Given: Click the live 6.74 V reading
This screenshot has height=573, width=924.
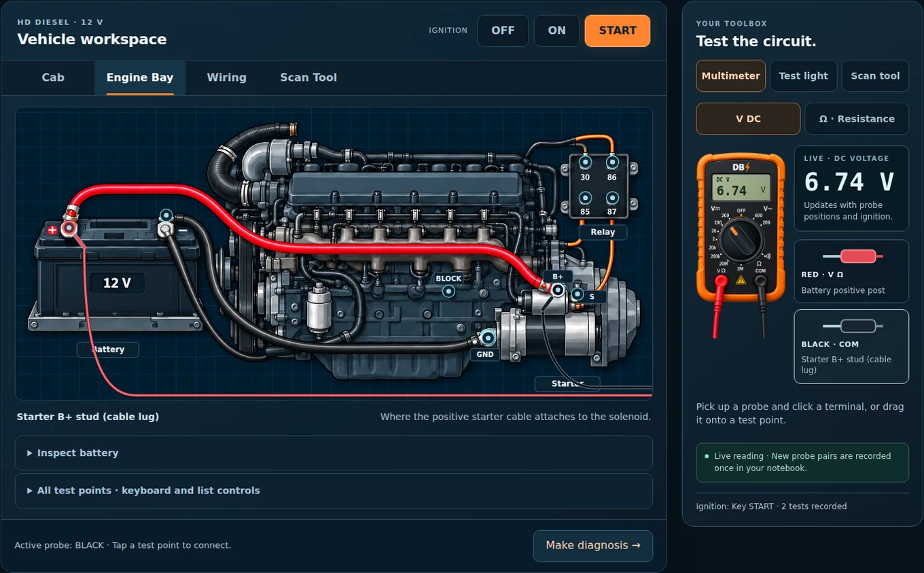Looking at the screenshot, I should [x=849, y=181].
